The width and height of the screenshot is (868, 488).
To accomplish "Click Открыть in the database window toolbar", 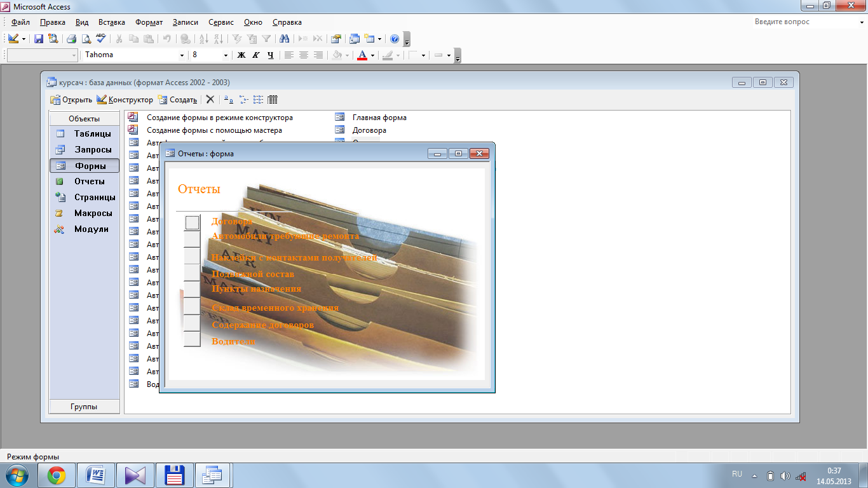I will [x=71, y=100].
